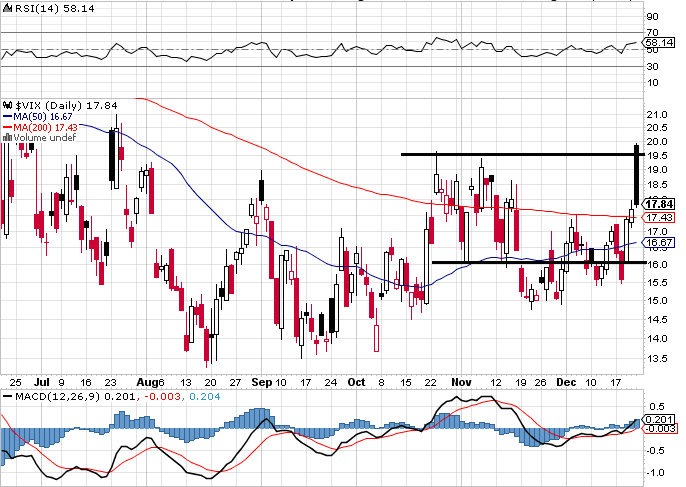The image size is (686, 487).
Task: Click the RSI(14) 58.14 indicator title
Action: 55,8
